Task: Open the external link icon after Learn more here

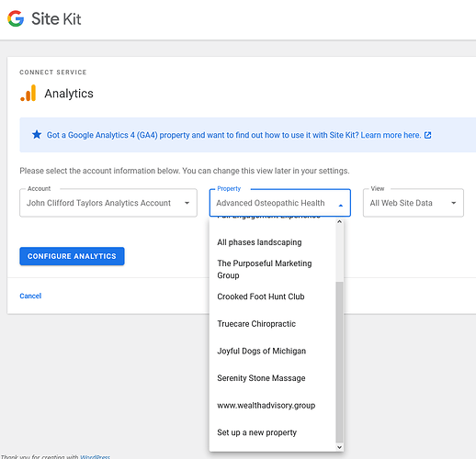Action: tap(428, 135)
